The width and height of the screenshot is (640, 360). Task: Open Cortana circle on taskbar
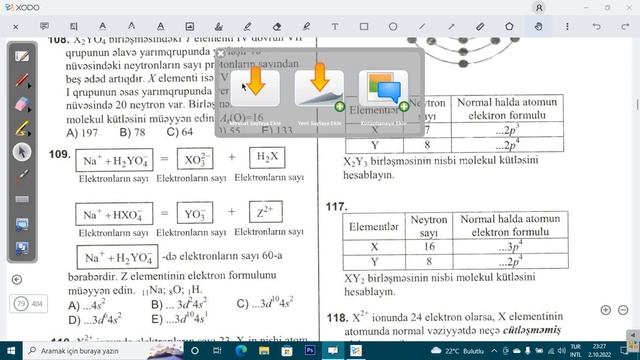[x=195, y=351]
